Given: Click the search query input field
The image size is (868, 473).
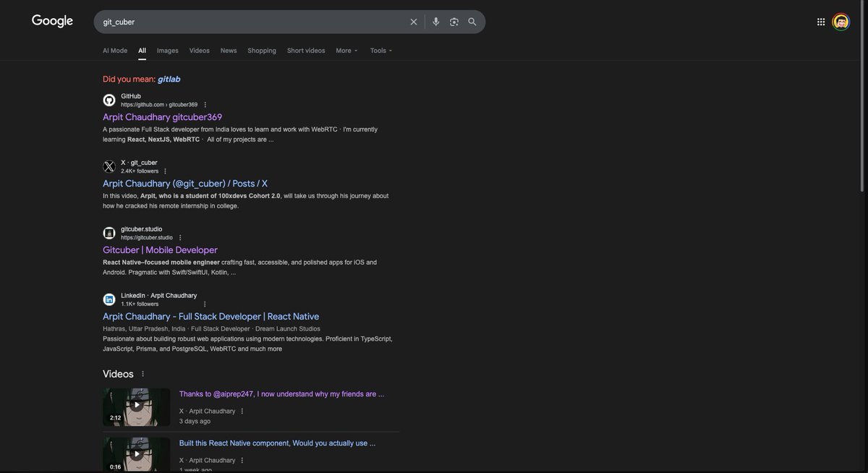Looking at the screenshot, I should pos(253,22).
